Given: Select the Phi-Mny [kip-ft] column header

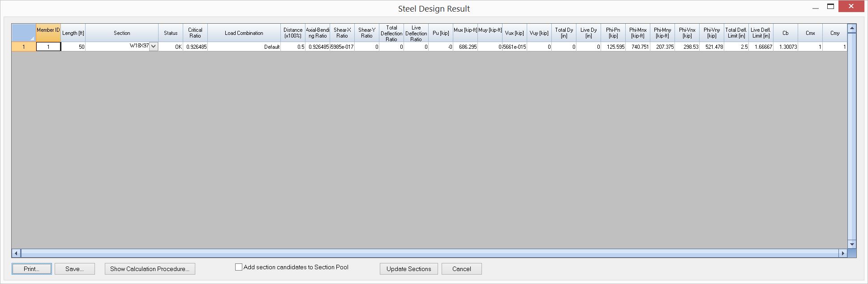Looking at the screenshot, I should click(x=662, y=33).
